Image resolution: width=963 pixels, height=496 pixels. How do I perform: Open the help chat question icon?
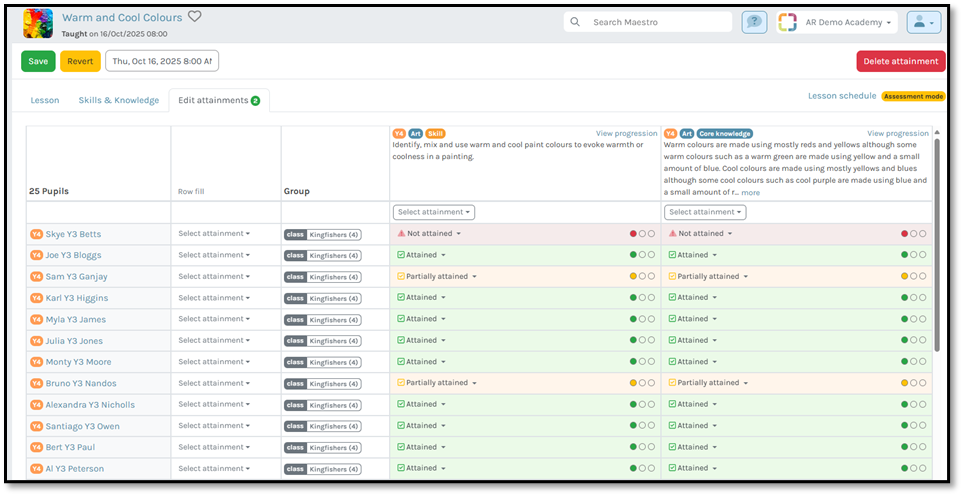point(754,22)
